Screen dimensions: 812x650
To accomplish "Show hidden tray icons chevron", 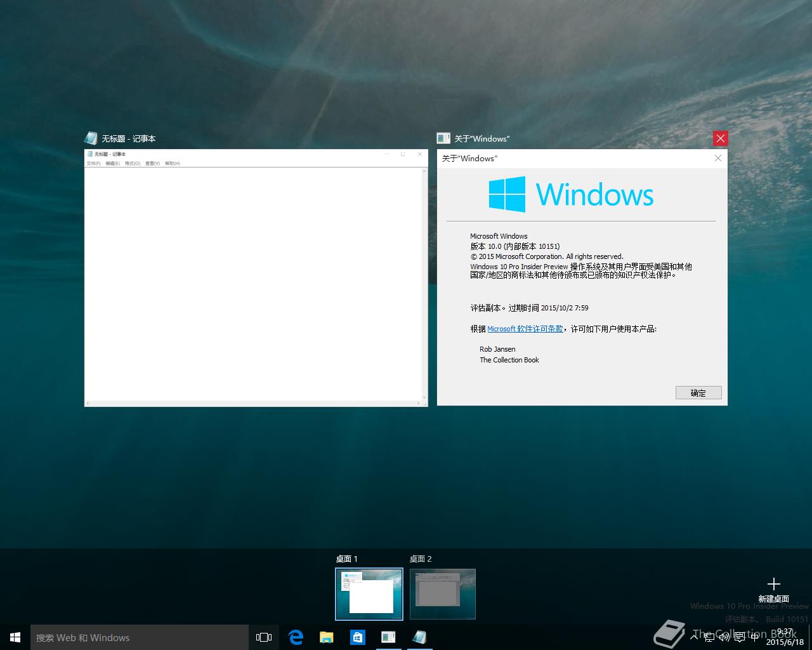I will pos(694,637).
